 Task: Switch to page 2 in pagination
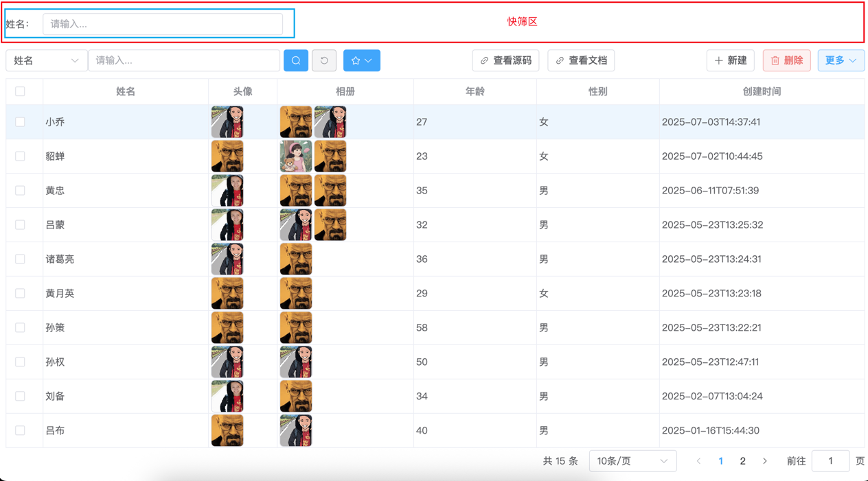pyautogui.click(x=742, y=461)
